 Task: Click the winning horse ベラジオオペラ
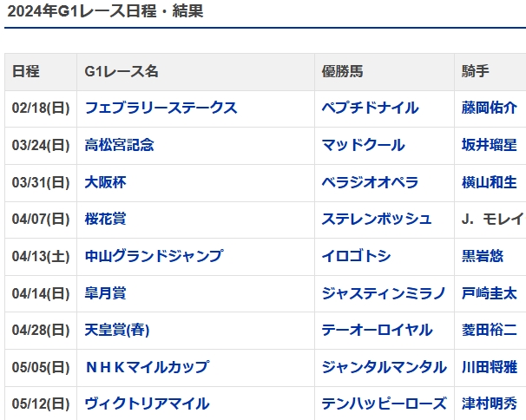(x=370, y=182)
